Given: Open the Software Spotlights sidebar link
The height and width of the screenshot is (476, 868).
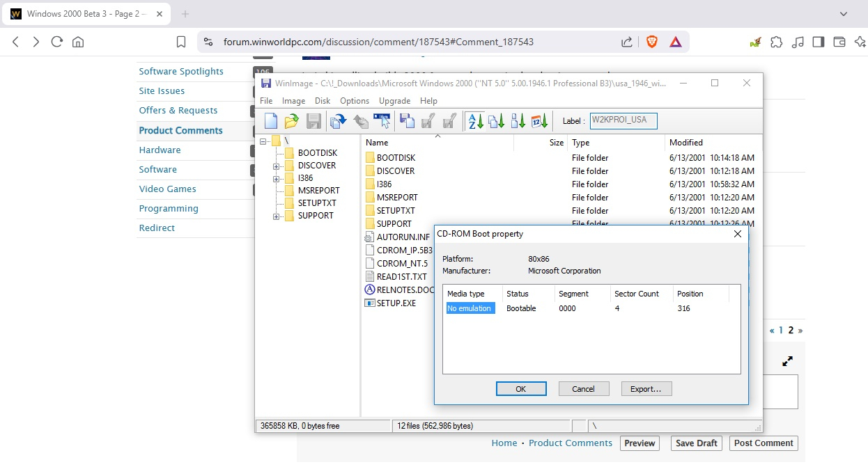Looking at the screenshot, I should [x=181, y=71].
